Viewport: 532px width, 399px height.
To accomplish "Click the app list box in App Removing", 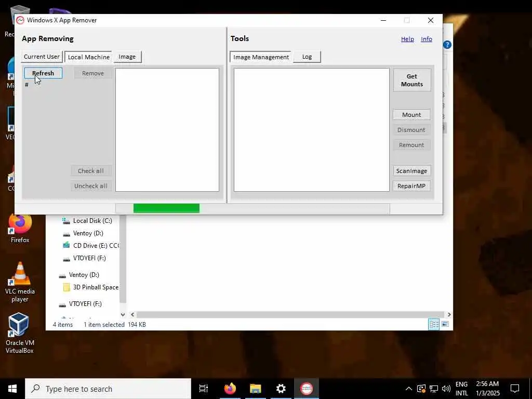I will [167, 130].
